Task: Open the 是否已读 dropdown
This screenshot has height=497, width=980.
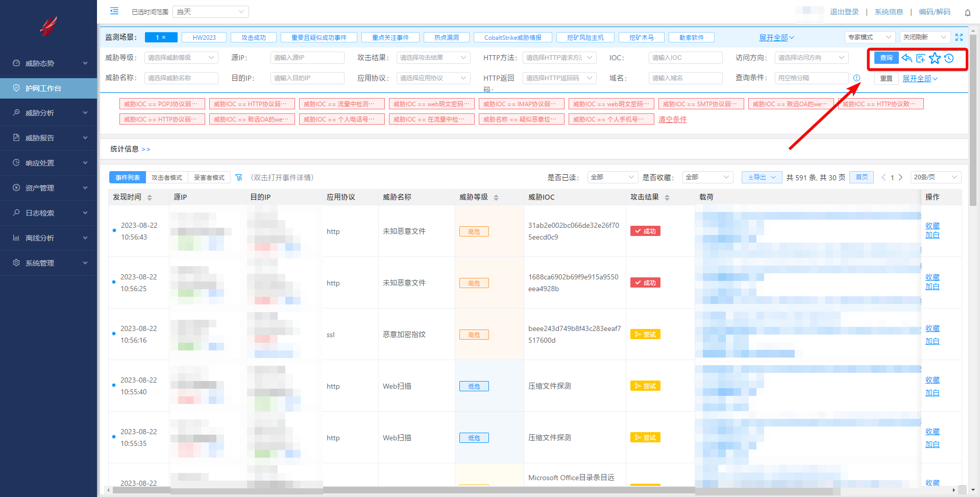Action: click(612, 177)
